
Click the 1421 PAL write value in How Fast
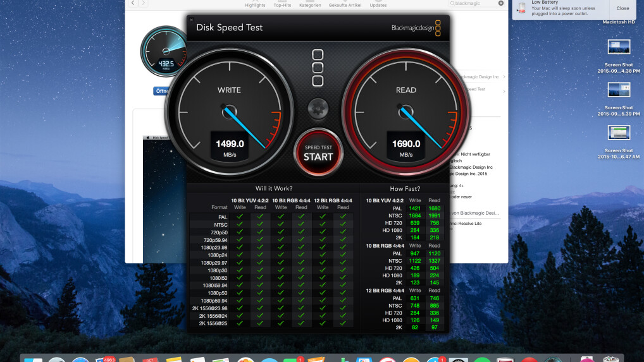[x=415, y=208]
